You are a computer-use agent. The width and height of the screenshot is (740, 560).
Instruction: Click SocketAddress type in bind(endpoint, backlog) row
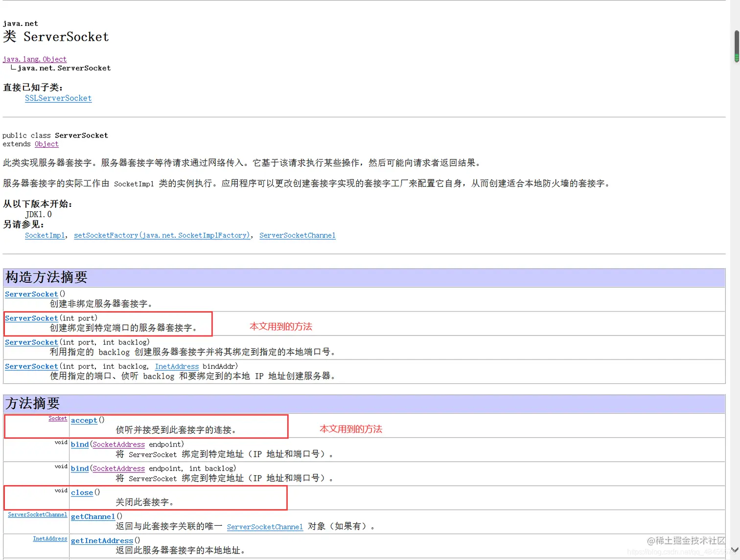(x=118, y=468)
